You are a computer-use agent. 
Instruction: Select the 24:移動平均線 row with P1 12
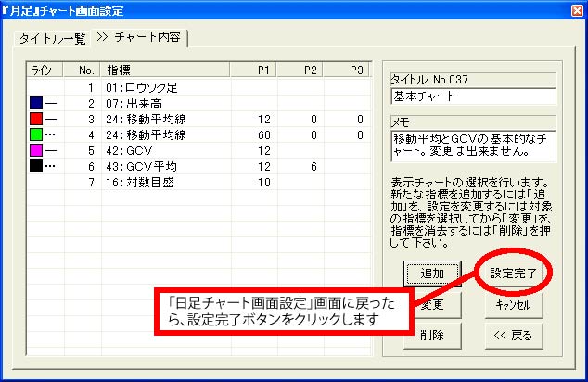[199, 120]
